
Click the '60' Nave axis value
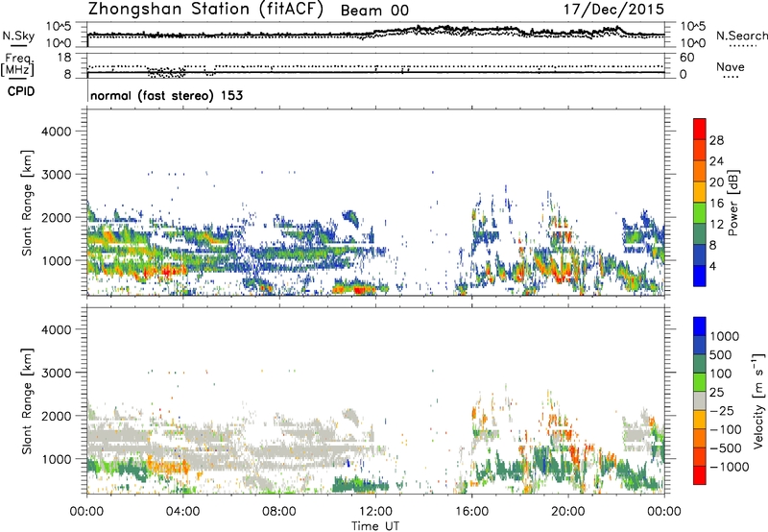point(686,58)
